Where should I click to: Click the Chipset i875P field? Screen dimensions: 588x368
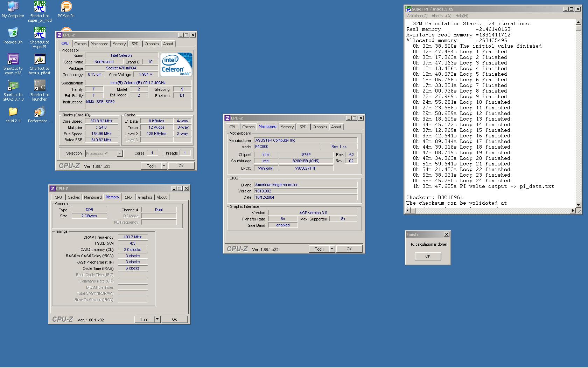pos(306,155)
